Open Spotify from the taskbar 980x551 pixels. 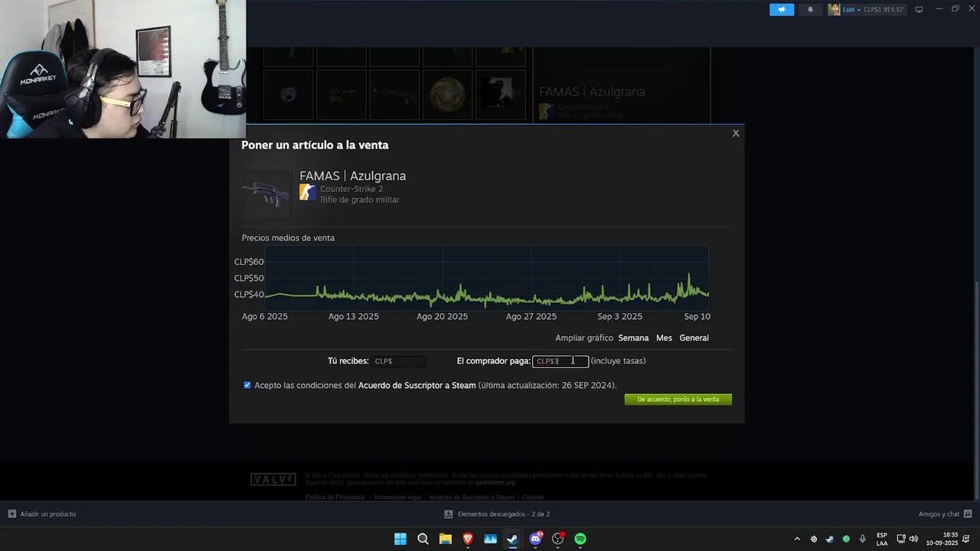point(580,539)
